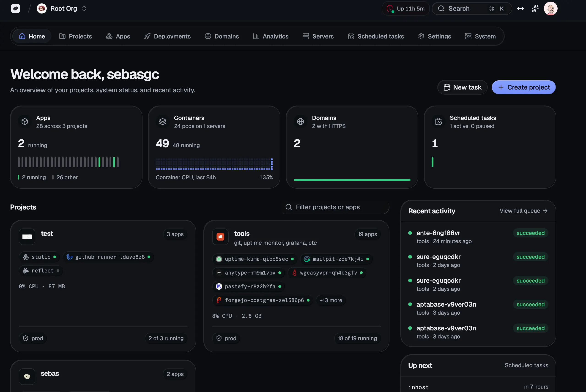This screenshot has width=586, height=392.
Task: Open the Analytics tab
Action: tap(271, 36)
